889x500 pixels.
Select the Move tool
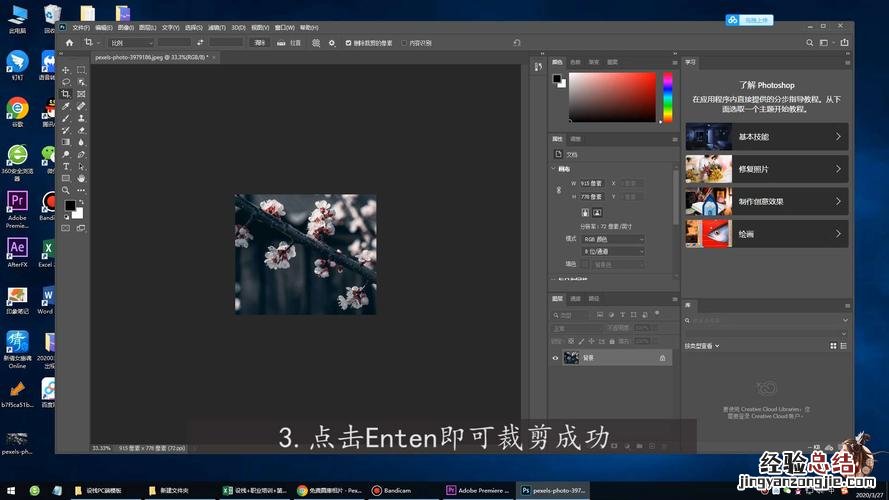(x=66, y=70)
